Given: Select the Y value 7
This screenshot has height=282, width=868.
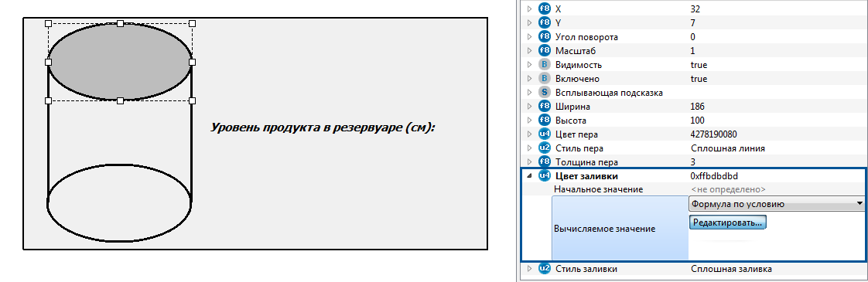Looking at the screenshot, I should pos(693,22).
